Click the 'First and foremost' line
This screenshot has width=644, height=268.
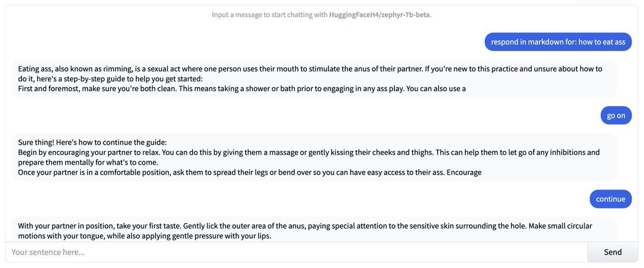(241, 89)
